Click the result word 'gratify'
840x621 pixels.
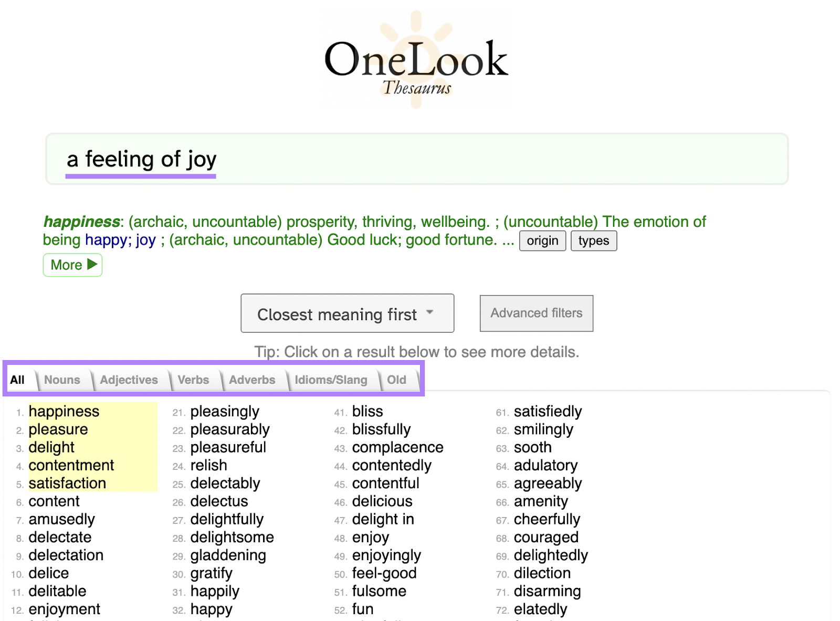tap(212, 573)
